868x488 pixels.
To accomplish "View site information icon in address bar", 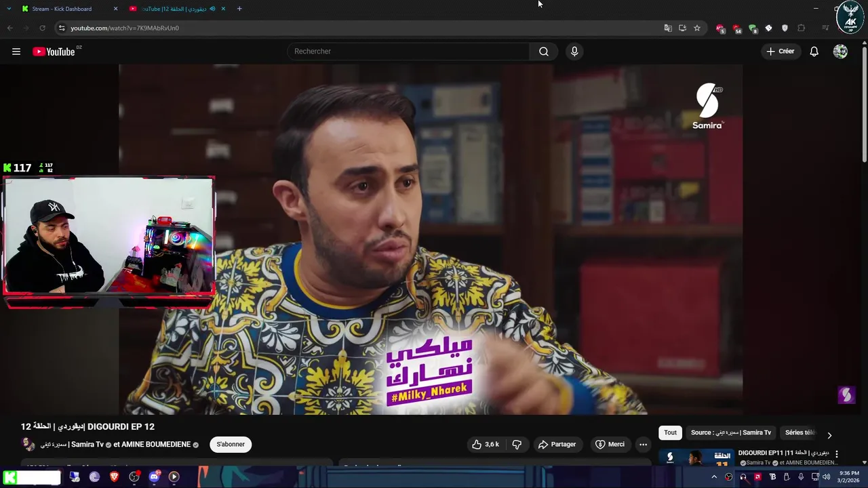I will (x=62, y=28).
